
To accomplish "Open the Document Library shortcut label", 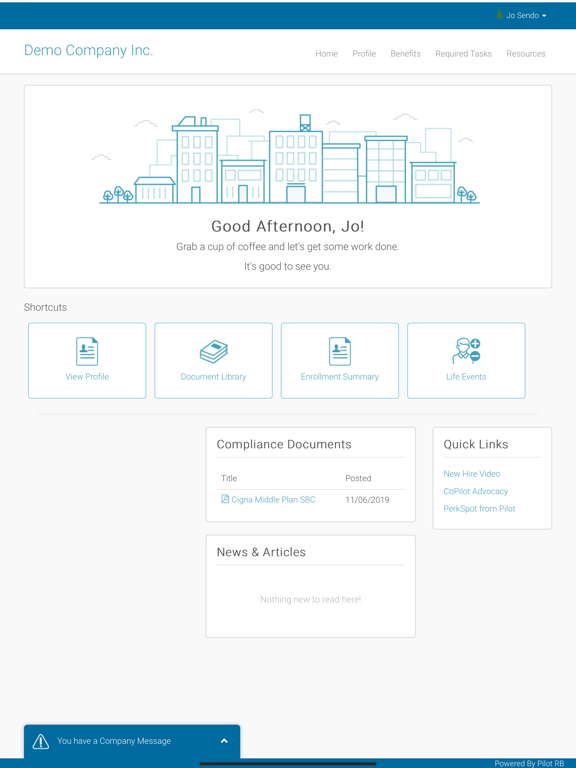I will tap(214, 377).
